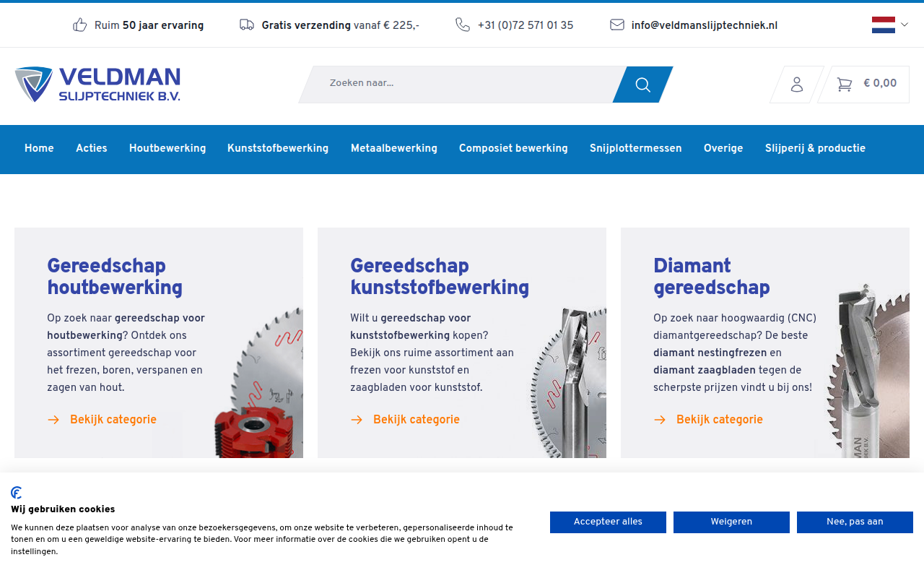Viewport: 924px width, 578px height.
Task: Click 'Bekijk categorie' in the kunststofbewerking card
Action: (x=417, y=420)
